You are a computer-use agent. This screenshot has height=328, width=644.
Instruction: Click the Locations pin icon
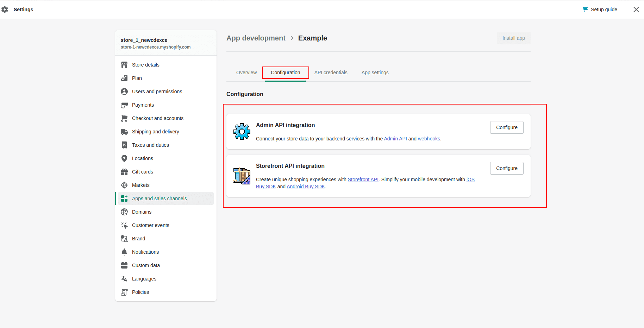pos(124,158)
